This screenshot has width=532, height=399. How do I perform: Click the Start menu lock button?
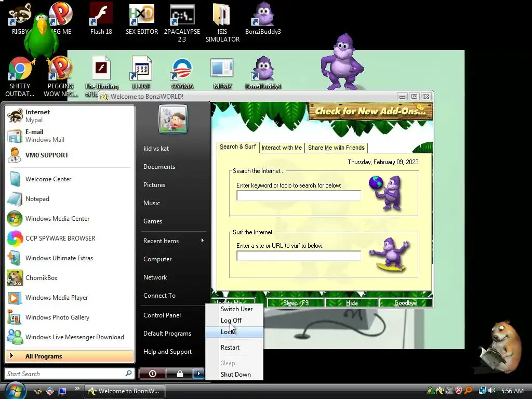(179, 374)
